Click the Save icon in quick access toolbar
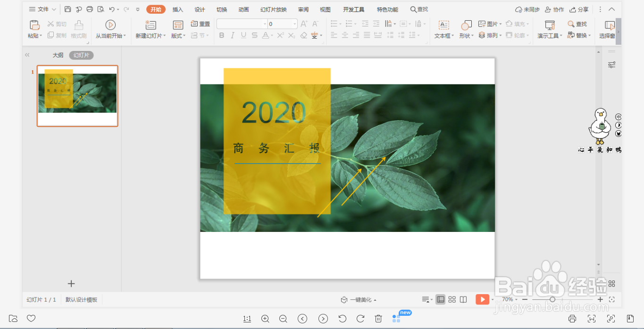Screen dimensions: 644x329 pyautogui.click(x=67, y=9)
